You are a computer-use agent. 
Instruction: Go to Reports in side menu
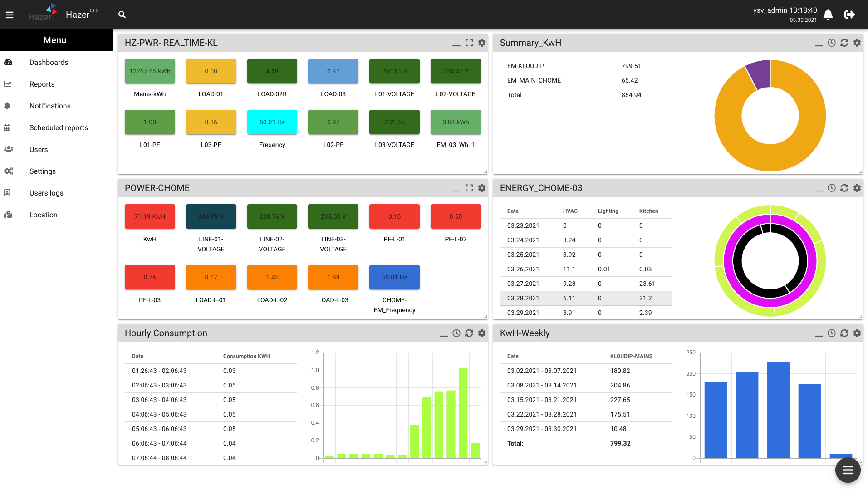click(56, 84)
